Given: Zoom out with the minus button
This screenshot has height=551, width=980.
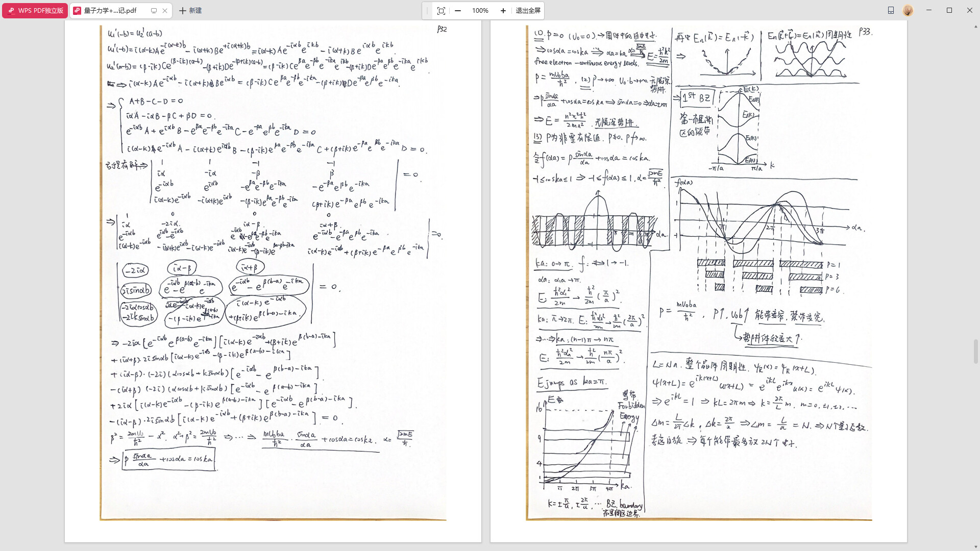Looking at the screenshot, I should pos(458,10).
